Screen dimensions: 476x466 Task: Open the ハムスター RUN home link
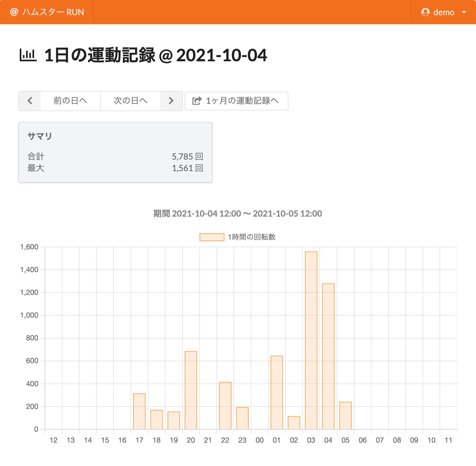pyautogui.click(x=53, y=12)
